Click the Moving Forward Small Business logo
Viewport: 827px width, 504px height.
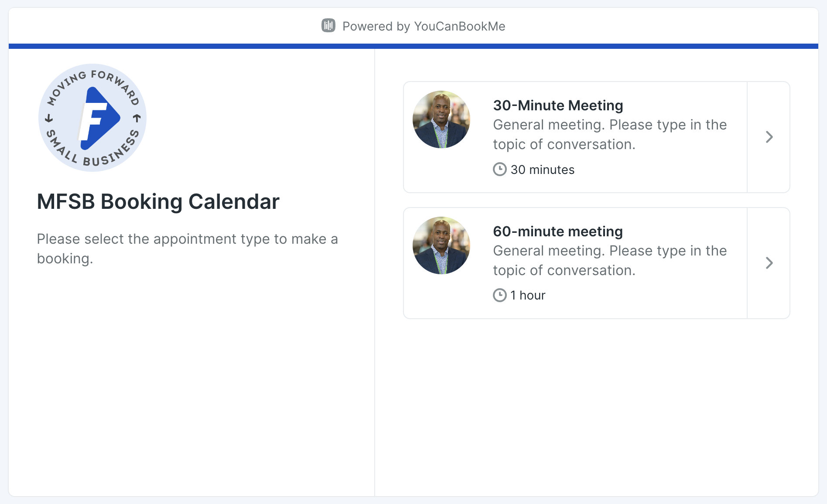(92, 118)
